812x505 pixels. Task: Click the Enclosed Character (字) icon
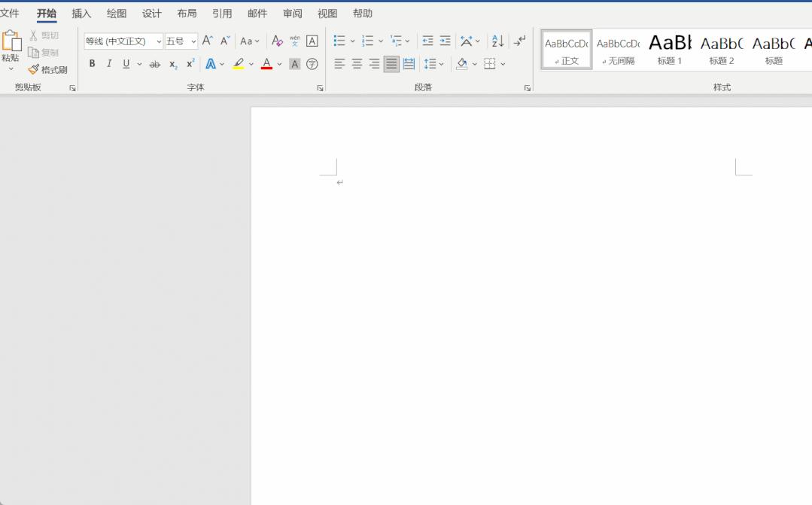tap(312, 64)
